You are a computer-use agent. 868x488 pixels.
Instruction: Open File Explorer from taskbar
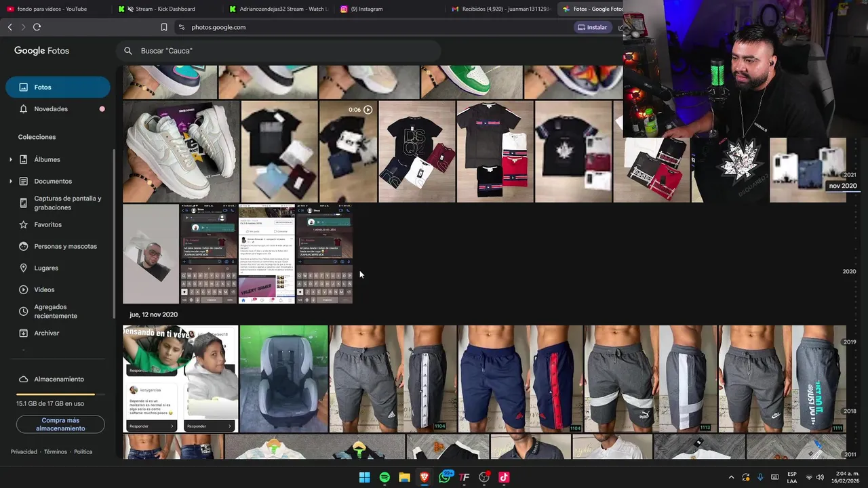404,477
